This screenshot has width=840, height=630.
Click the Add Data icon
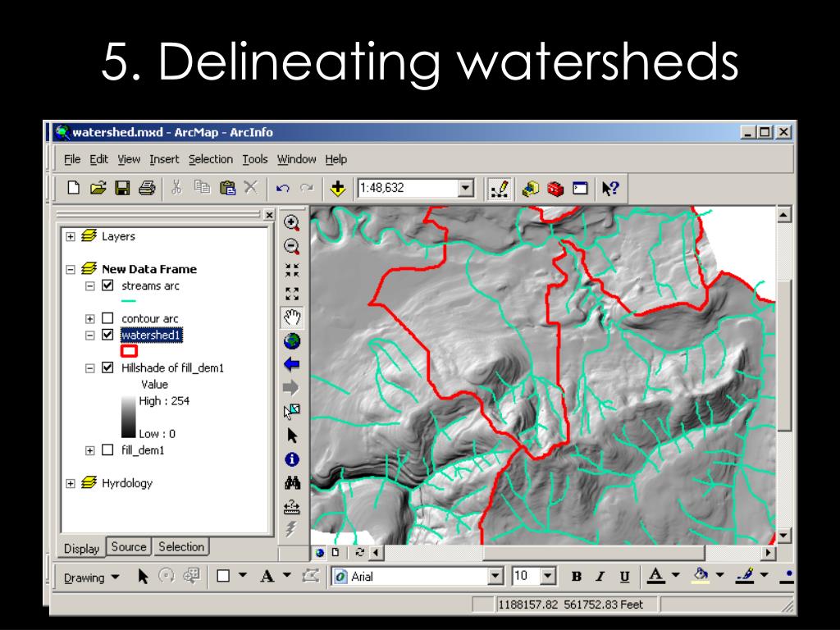[337, 188]
